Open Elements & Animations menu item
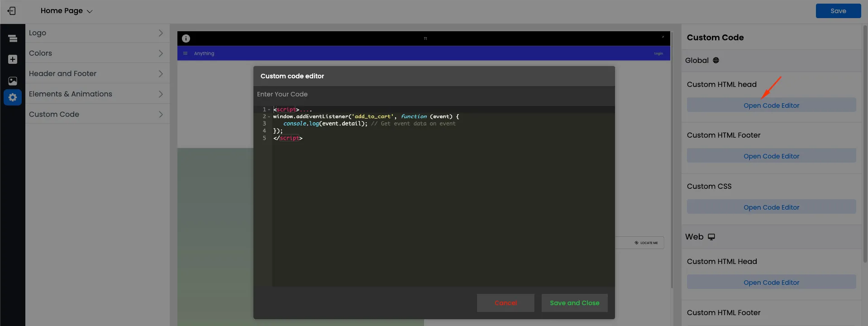 tap(97, 94)
